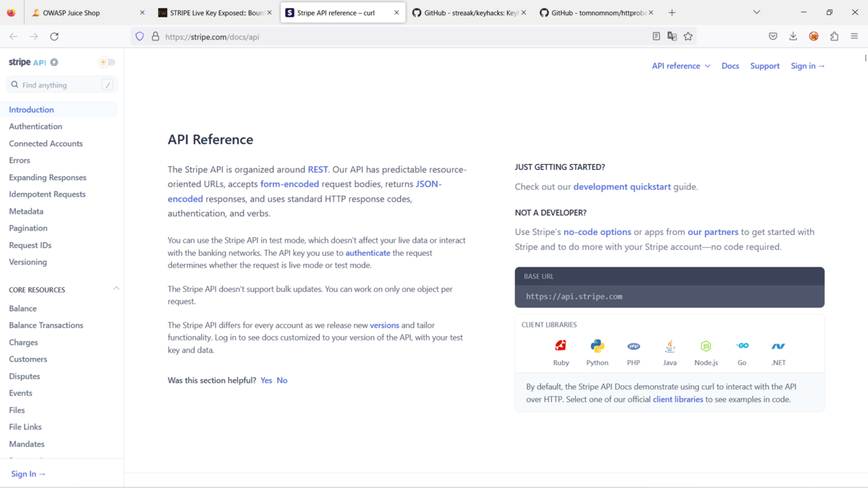Viewport: 868px width, 488px height.
Task: Open the API reference dropdown
Action: point(681,66)
